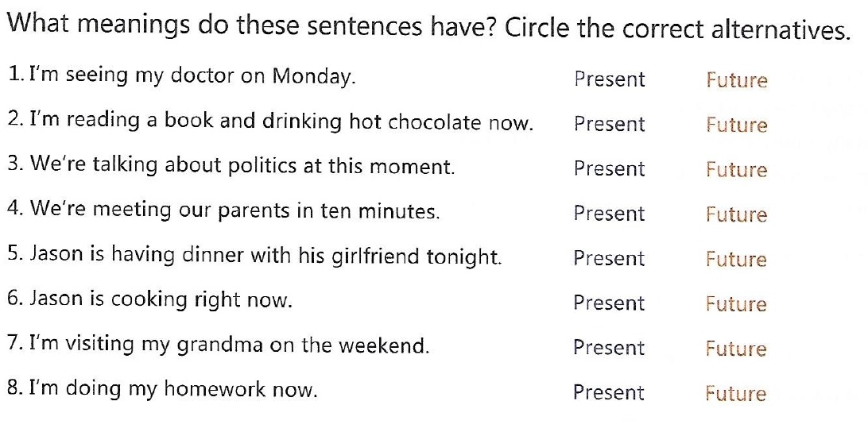This screenshot has height=432, width=868.
Task: Pick Present for talking about politics sentence
Action: (x=610, y=168)
